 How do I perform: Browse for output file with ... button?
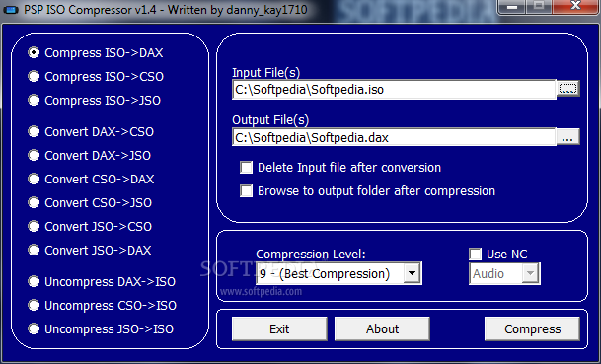click(567, 137)
